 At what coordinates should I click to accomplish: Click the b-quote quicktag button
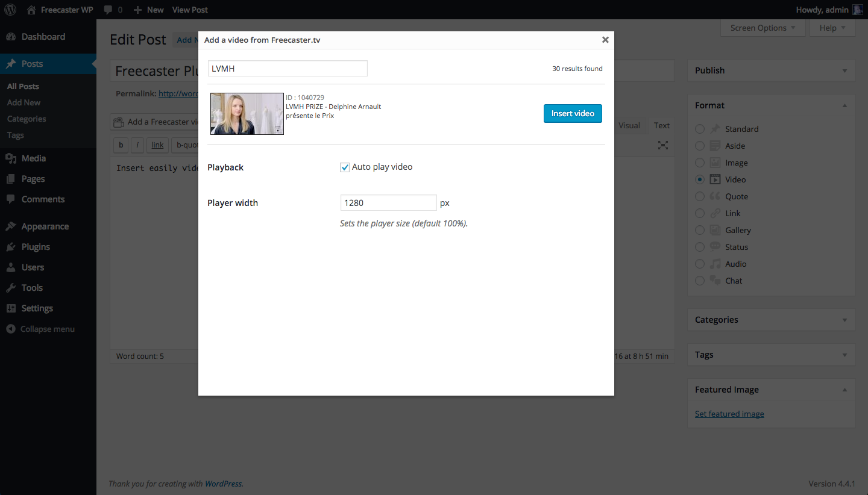(185, 145)
